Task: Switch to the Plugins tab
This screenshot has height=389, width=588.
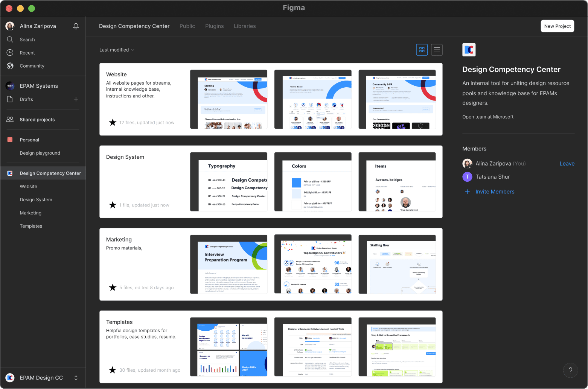Action: [215, 26]
